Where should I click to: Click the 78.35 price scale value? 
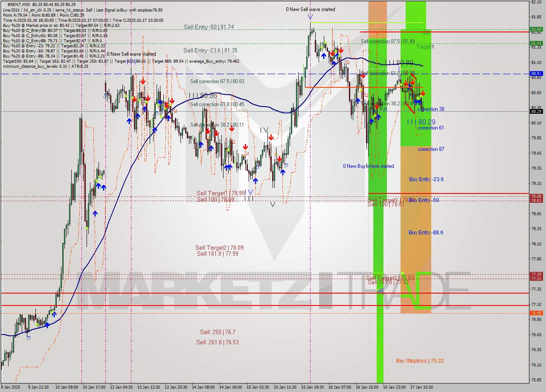[536, 229]
